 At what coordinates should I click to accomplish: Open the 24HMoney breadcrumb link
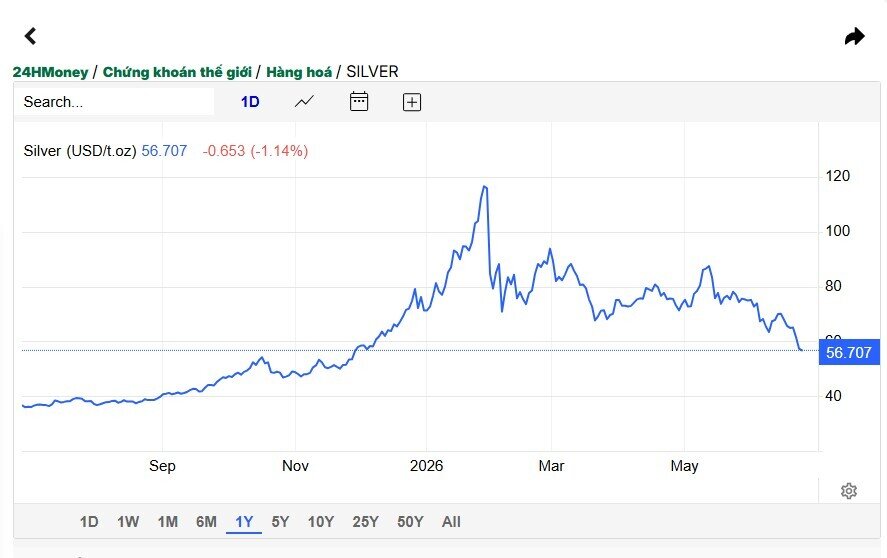[x=50, y=72]
